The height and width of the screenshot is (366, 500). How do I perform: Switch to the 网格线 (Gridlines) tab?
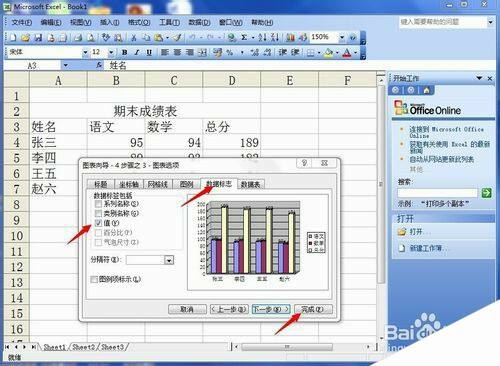point(157,184)
